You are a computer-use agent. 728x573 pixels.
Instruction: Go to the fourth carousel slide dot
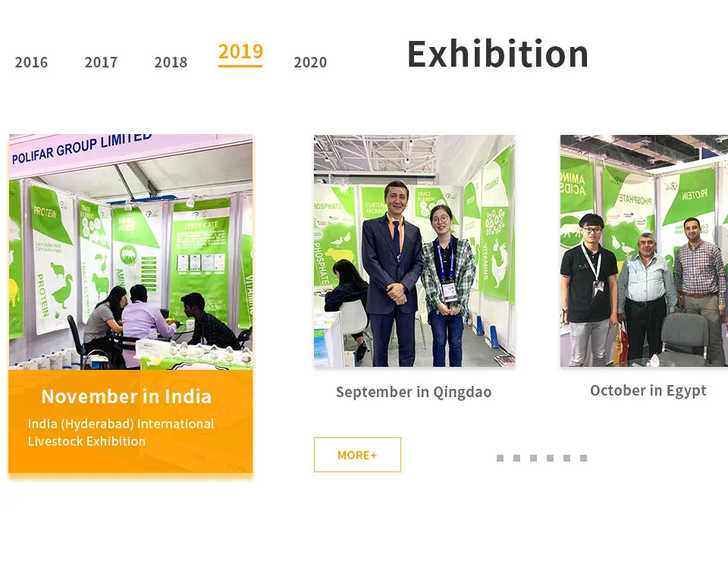tap(551, 458)
